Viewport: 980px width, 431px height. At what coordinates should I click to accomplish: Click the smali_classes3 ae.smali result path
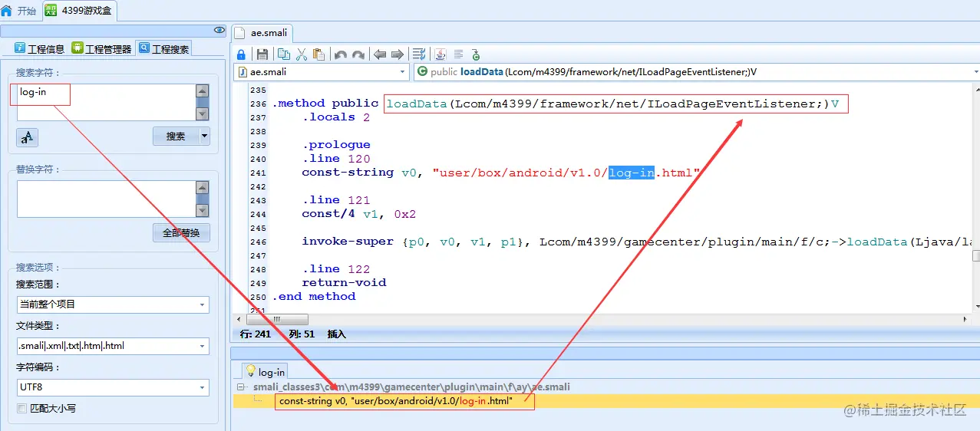[411, 387]
